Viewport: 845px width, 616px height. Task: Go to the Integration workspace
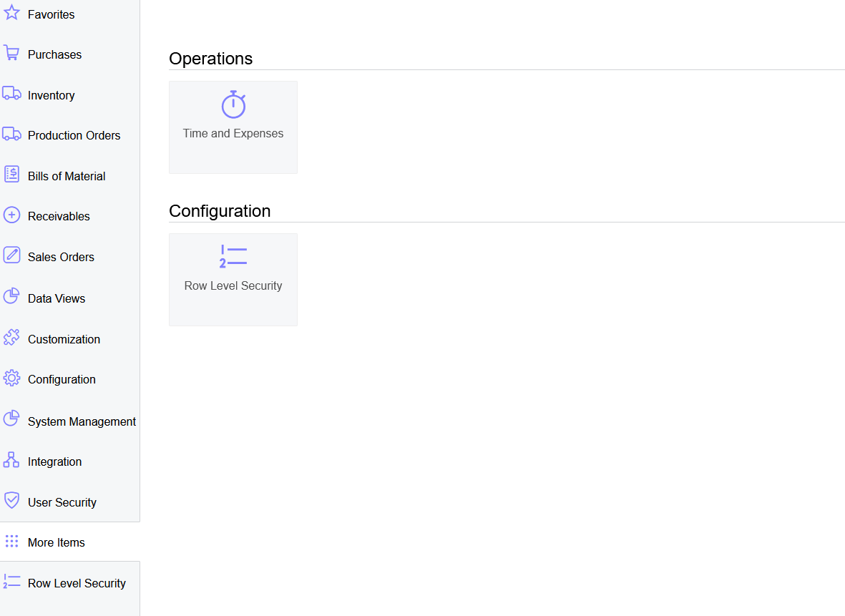coord(54,462)
